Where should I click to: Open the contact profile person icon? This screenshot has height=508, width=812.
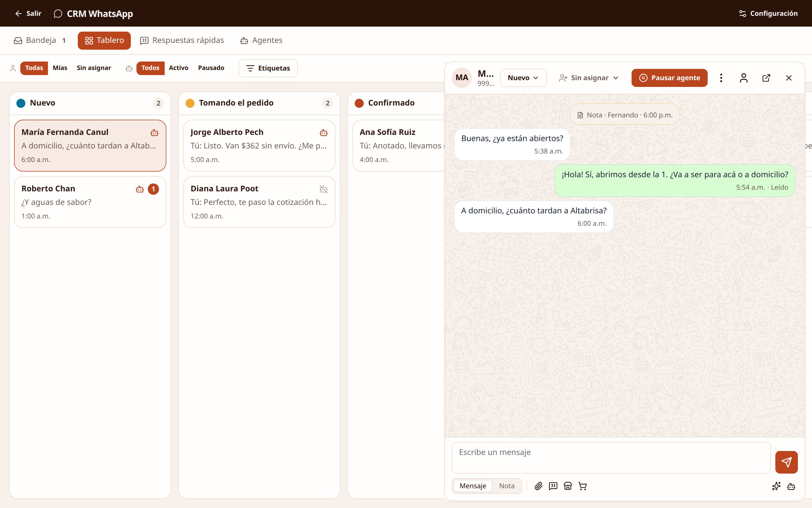(x=743, y=78)
